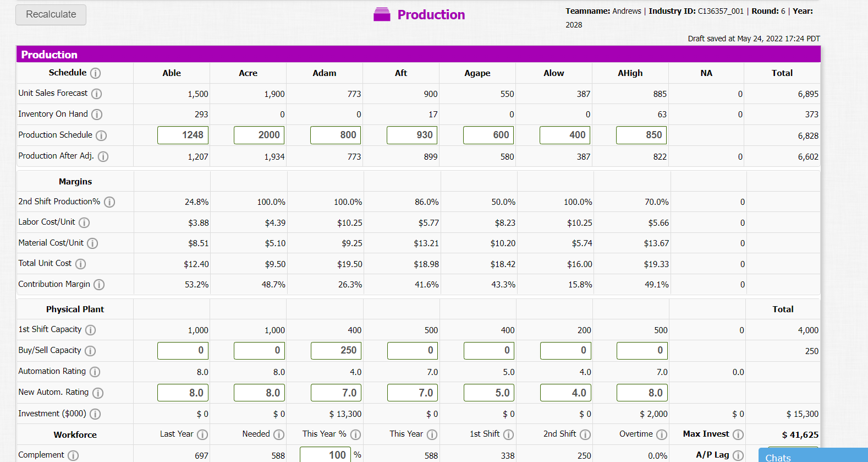Edit Adam Buy/Sell Capacity field
The width and height of the screenshot is (868, 462).
tap(336, 351)
